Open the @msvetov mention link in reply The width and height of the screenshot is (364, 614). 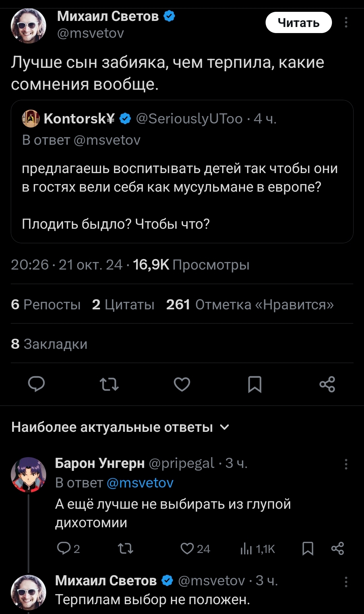[140, 483]
